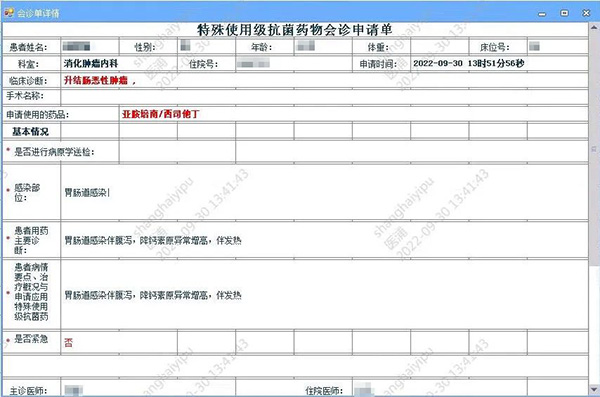Close the 会诊单详情 window
The image size is (600, 397).
point(586,13)
